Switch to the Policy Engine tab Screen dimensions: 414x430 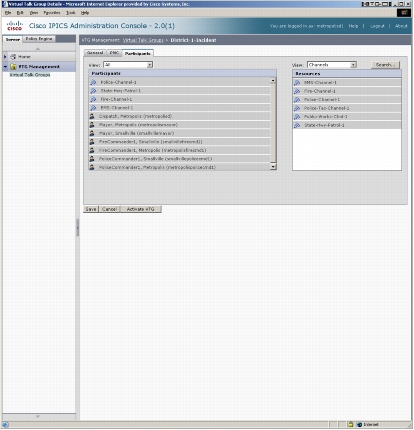[x=39, y=39]
